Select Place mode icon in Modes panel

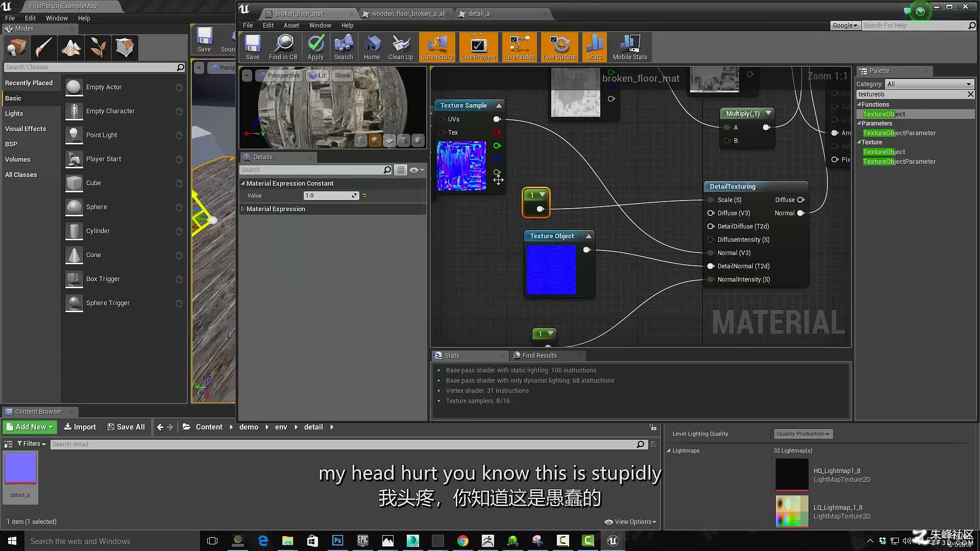point(17,47)
